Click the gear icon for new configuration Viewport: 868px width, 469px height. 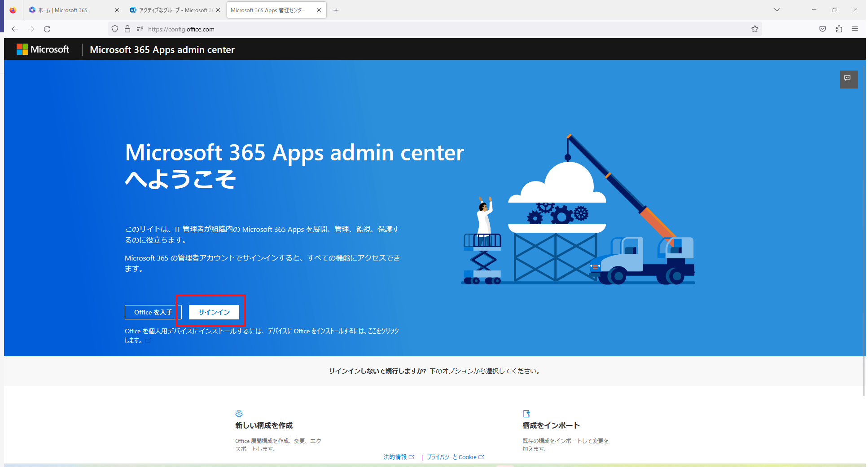(x=239, y=414)
